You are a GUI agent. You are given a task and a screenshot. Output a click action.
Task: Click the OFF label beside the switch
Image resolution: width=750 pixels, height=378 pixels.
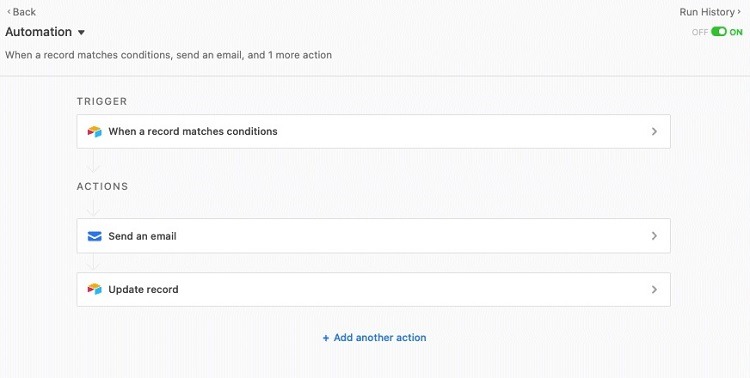click(699, 32)
